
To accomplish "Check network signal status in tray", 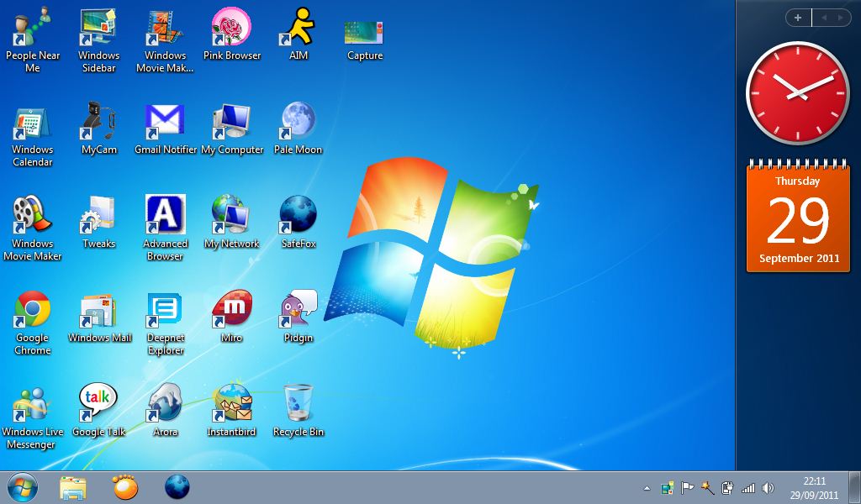I will click(x=748, y=487).
